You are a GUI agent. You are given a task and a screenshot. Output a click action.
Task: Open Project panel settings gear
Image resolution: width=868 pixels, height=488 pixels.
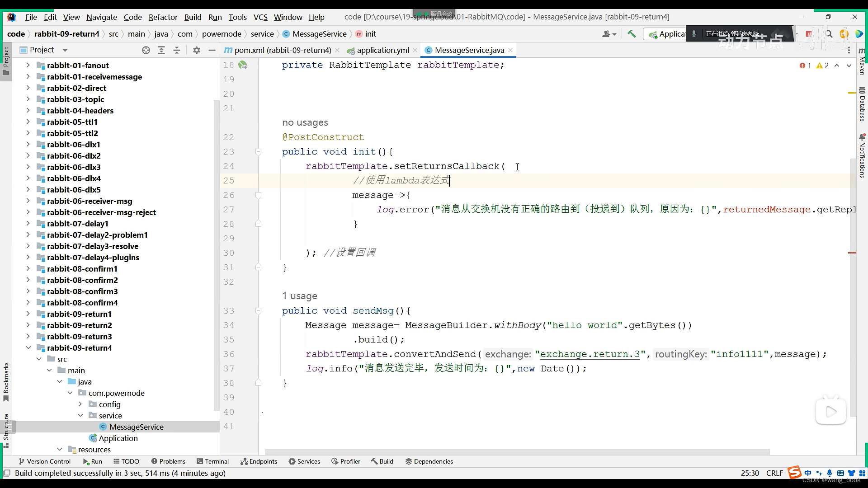[x=196, y=50]
